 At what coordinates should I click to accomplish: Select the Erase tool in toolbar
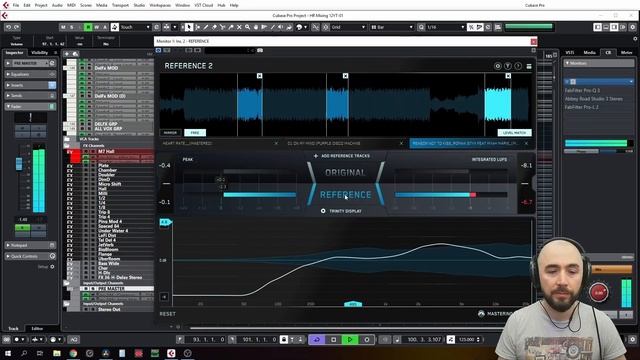coord(214,27)
